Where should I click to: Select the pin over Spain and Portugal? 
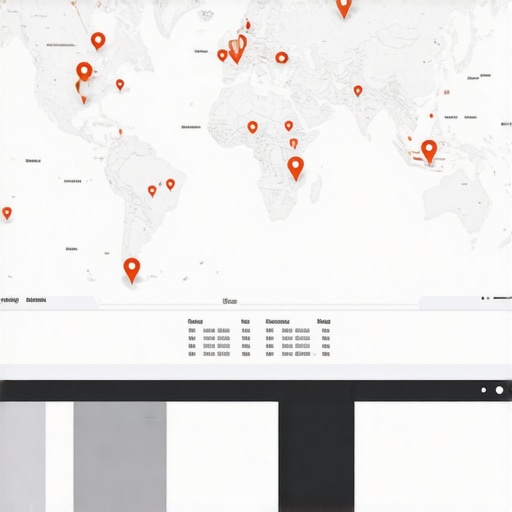pyautogui.click(x=222, y=55)
